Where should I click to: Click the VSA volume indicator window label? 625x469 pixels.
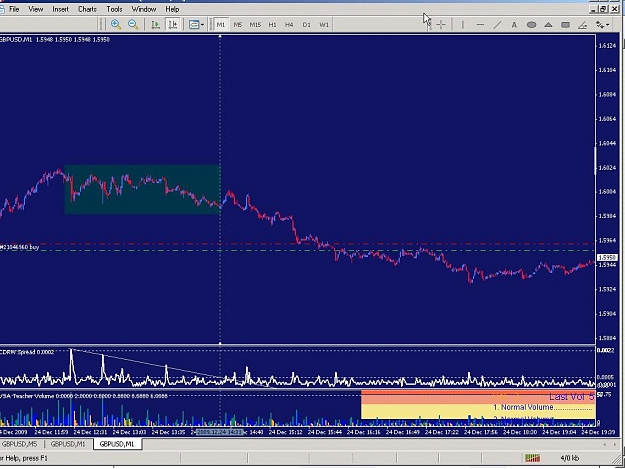84,396
